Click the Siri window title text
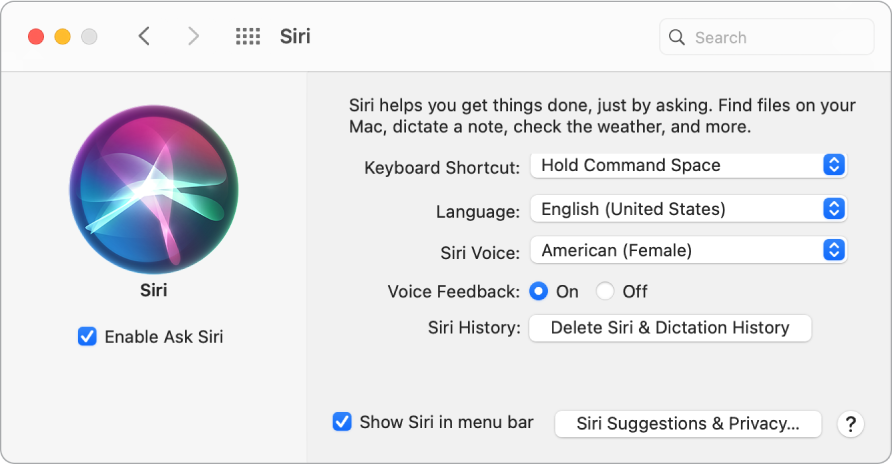The width and height of the screenshot is (894, 466). 295,37
